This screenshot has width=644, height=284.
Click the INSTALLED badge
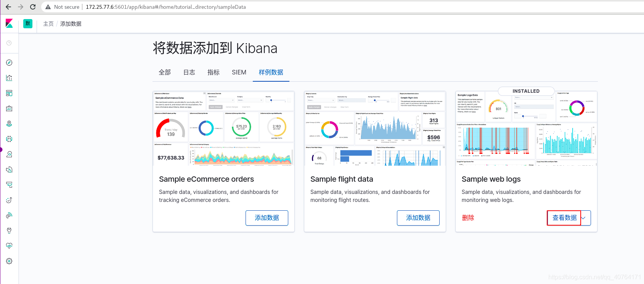pos(526,91)
